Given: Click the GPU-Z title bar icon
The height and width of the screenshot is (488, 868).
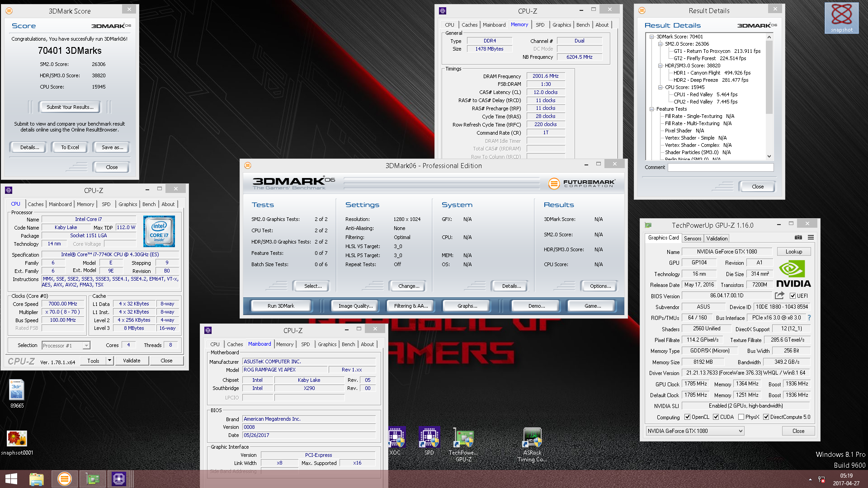Looking at the screenshot, I should 648,225.
